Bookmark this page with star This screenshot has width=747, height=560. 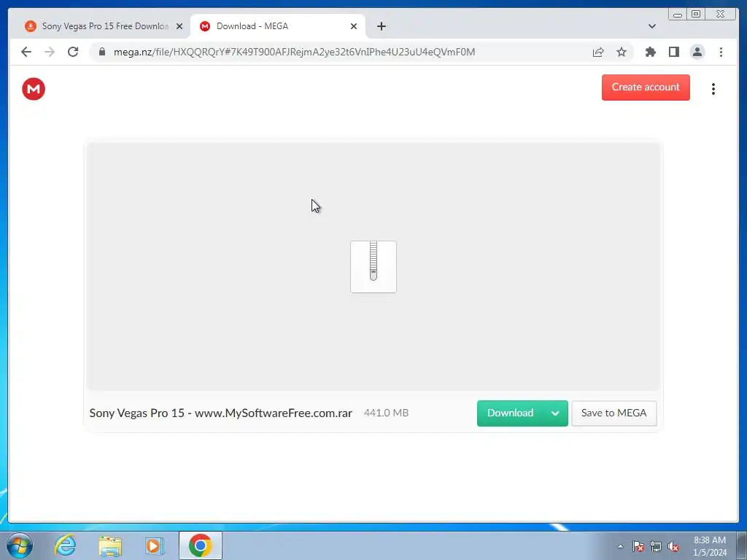coord(622,52)
